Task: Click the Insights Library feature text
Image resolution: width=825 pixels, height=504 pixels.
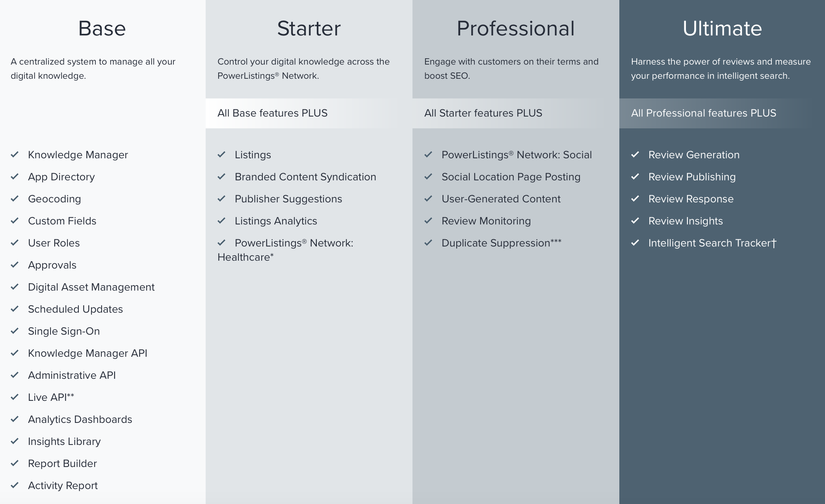Action: [64, 441]
